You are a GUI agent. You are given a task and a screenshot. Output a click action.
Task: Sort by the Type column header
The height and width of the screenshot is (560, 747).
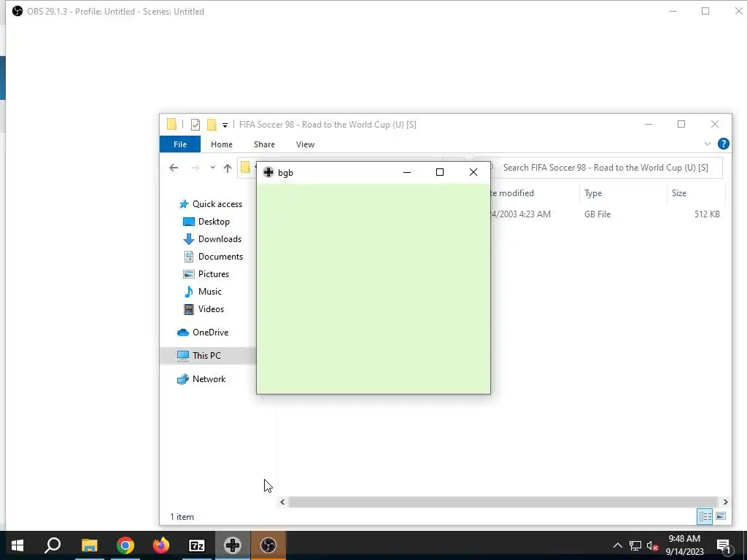[593, 192]
